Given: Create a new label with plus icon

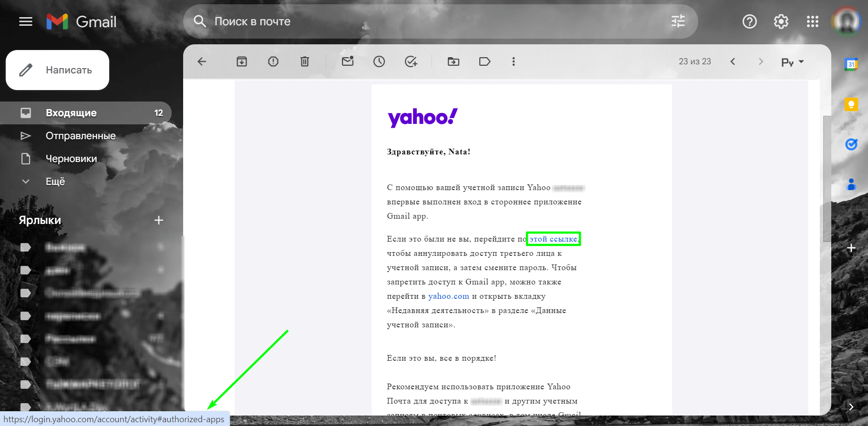Looking at the screenshot, I should pyautogui.click(x=159, y=220).
